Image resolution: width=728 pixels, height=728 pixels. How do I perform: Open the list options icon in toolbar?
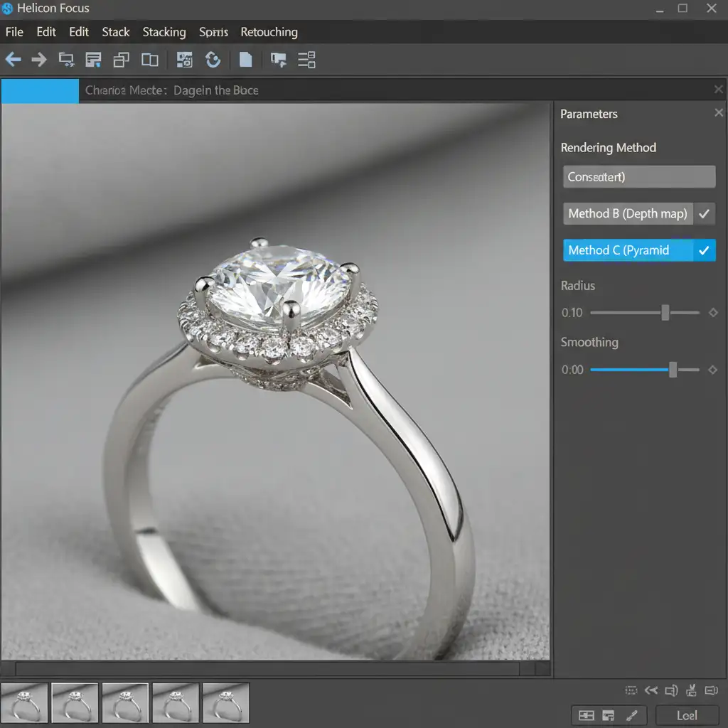[x=306, y=60]
